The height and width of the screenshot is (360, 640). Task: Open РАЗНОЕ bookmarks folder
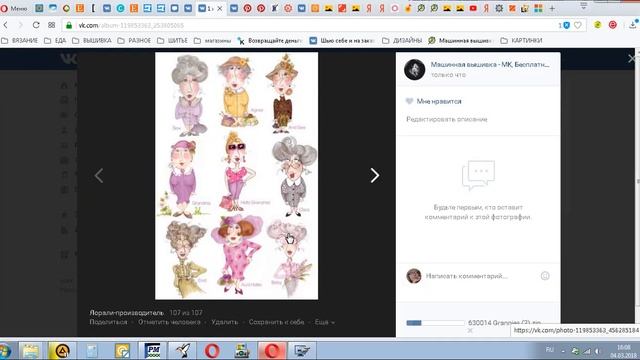click(x=134, y=41)
